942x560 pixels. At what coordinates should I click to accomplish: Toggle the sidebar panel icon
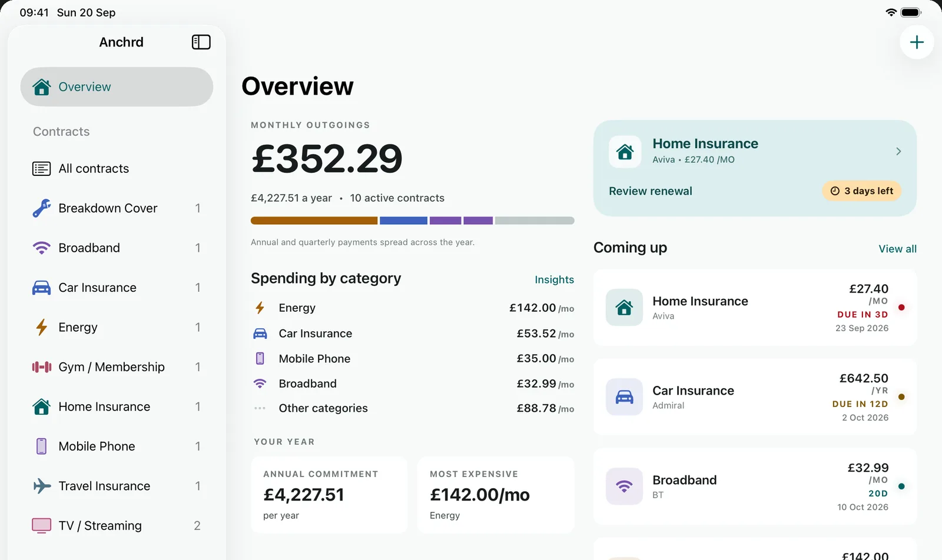(201, 42)
